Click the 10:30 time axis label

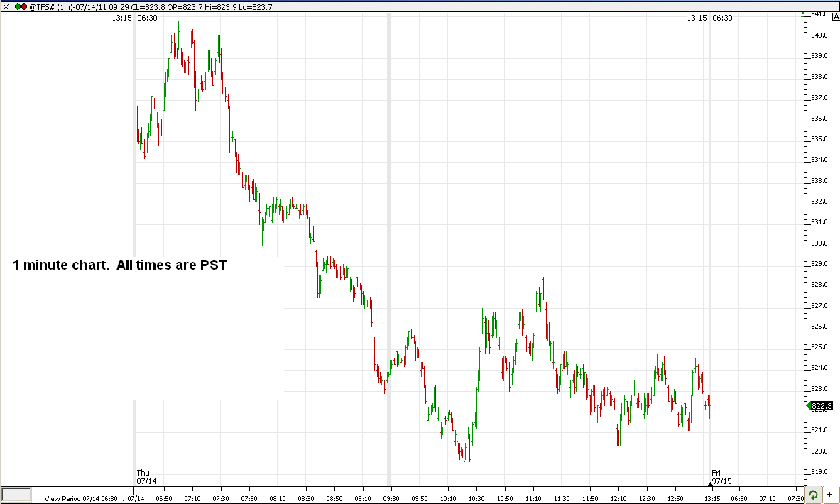point(476,498)
